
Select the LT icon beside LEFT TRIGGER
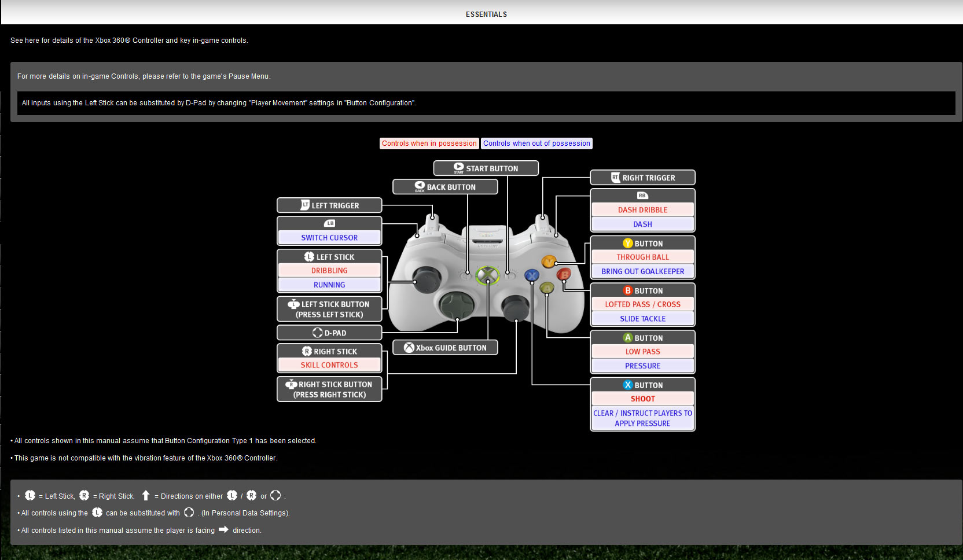pyautogui.click(x=305, y=205)
